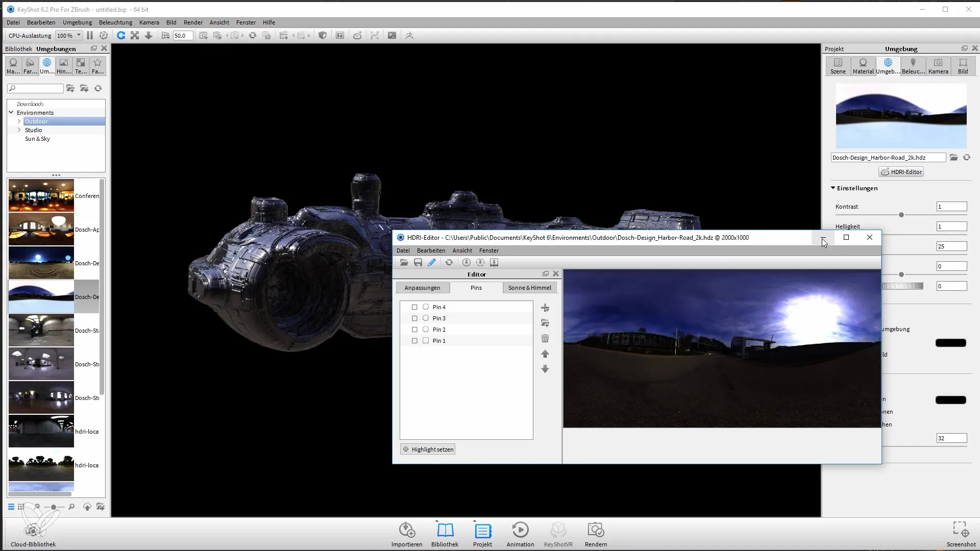Toggle Projekt in bottom bar
This screenshot has width=980, height=551.
(x=482, y=534)
